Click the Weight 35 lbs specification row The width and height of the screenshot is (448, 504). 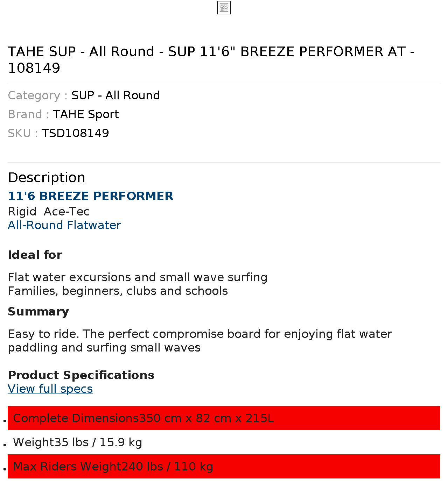click(224, 442)
